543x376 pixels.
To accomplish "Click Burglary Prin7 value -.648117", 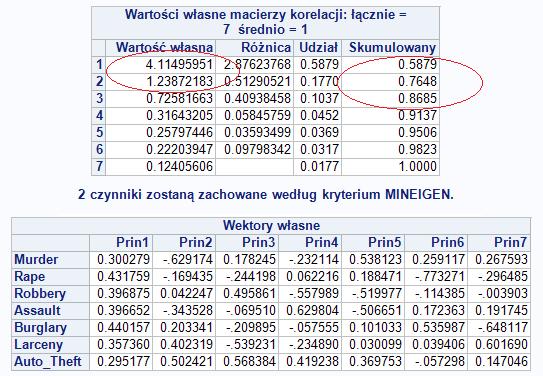I will click(503, 327).
